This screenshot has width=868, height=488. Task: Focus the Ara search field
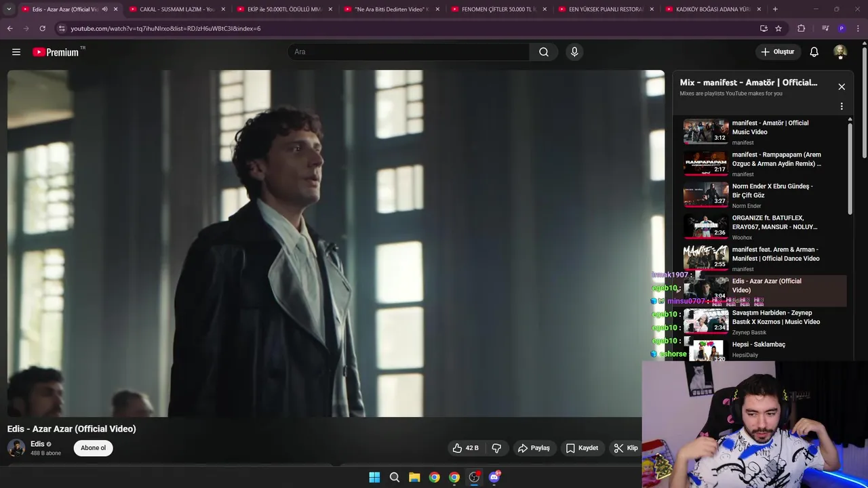[x=409, y=52]
